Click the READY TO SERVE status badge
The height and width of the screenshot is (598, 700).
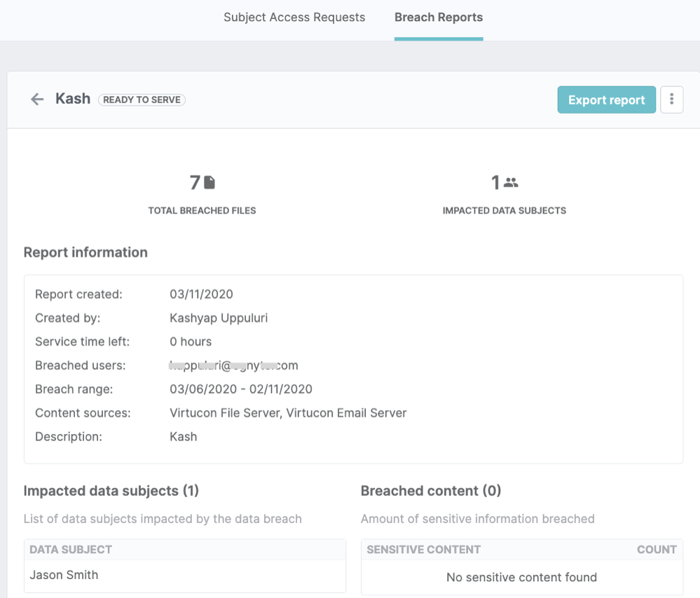point(142,100)
